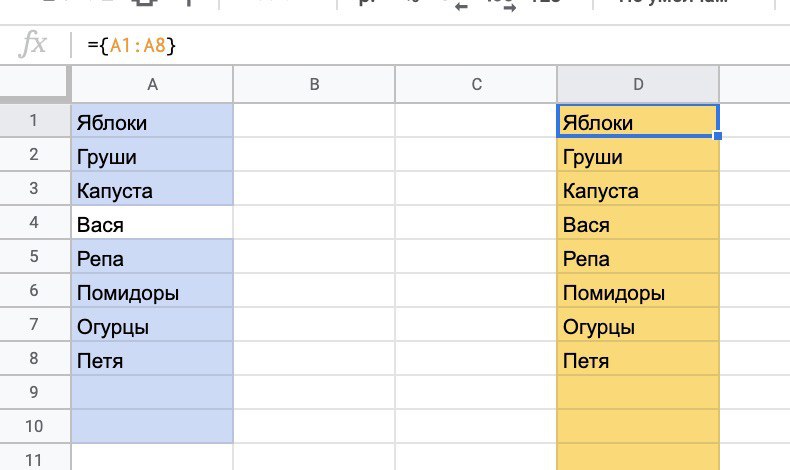Select row 1 header

click(34, 121)
